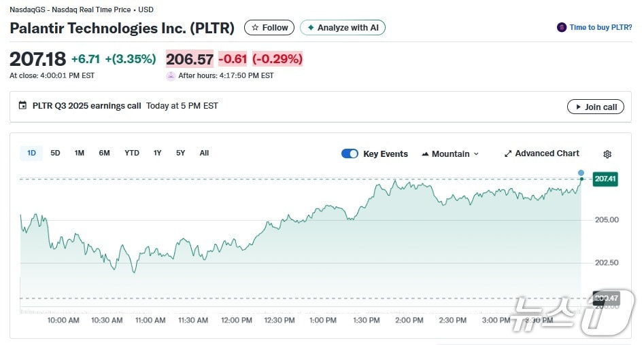Expand the Mountain chart type dropdown
Image resolution: width=644 pixels, height=345 pixels.
(x=450, y=154)
